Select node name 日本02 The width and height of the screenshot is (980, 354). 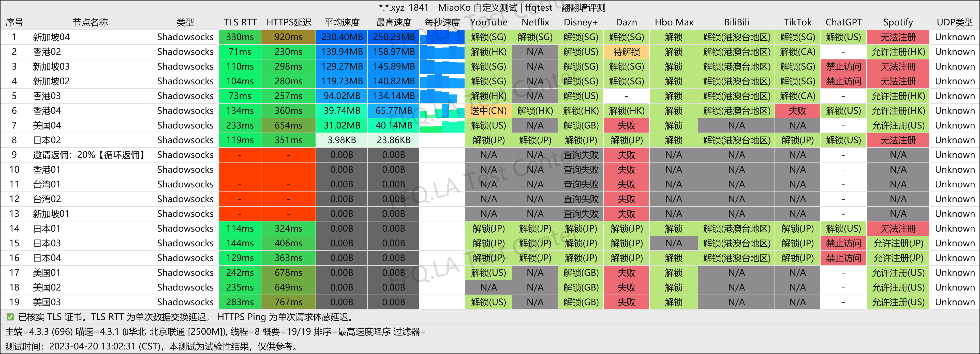47,140
